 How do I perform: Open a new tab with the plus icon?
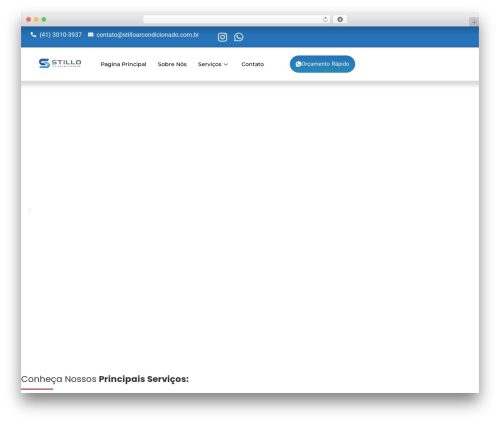(474, 22)
